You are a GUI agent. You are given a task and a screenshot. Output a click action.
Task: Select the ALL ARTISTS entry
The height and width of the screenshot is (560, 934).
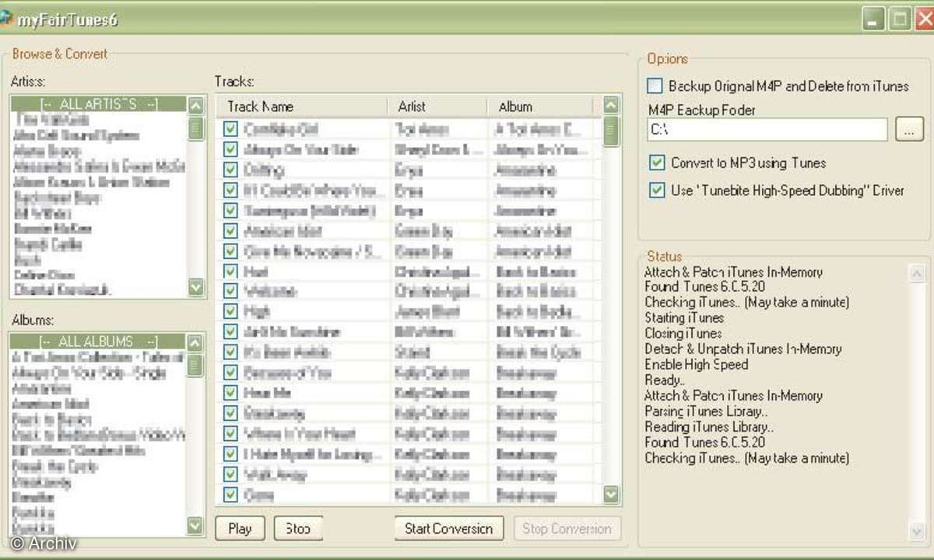pyautogui.click(x=99, y=104)
